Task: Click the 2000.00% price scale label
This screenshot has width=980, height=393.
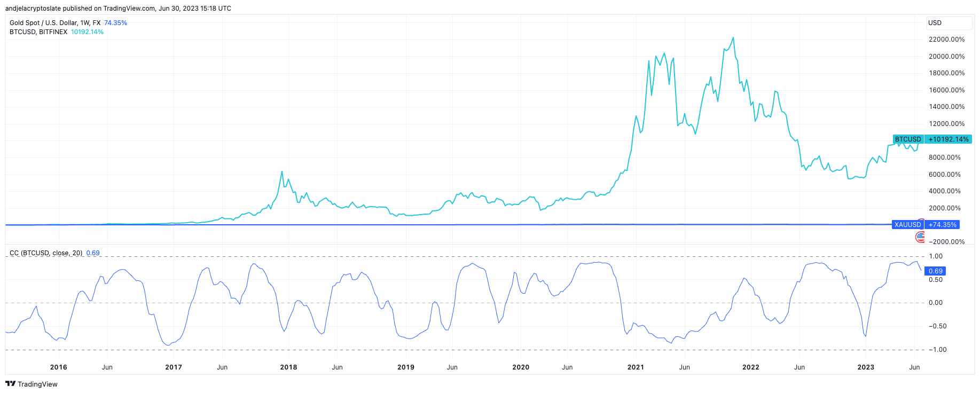Action: coord(945,208)
